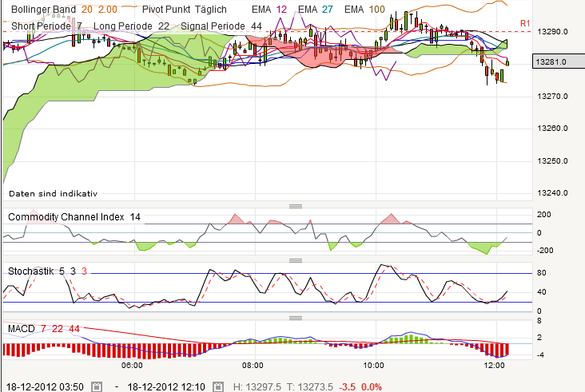
Task: Click the price change value -3.5
Action: (348, 386)
